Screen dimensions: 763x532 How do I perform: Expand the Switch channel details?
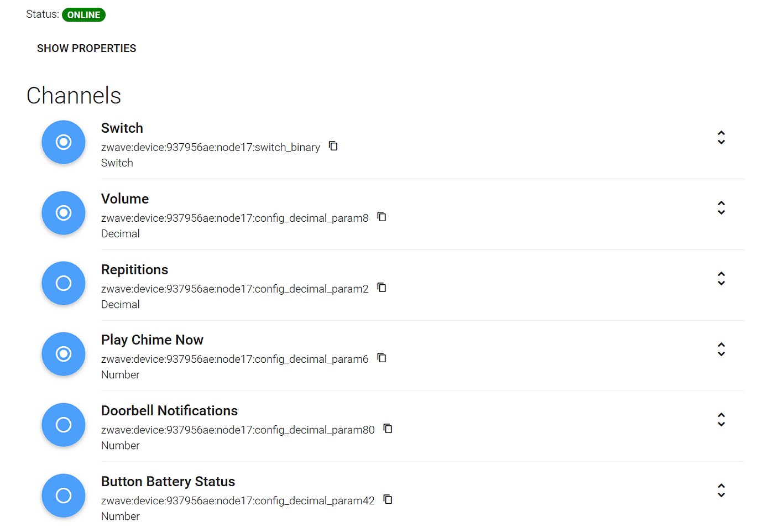coord(722,137)
